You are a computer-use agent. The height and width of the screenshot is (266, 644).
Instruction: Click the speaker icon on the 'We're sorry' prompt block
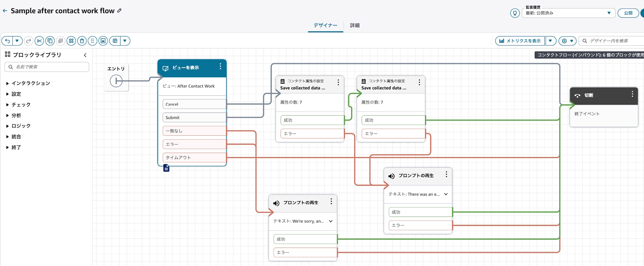tap(276, 203)
